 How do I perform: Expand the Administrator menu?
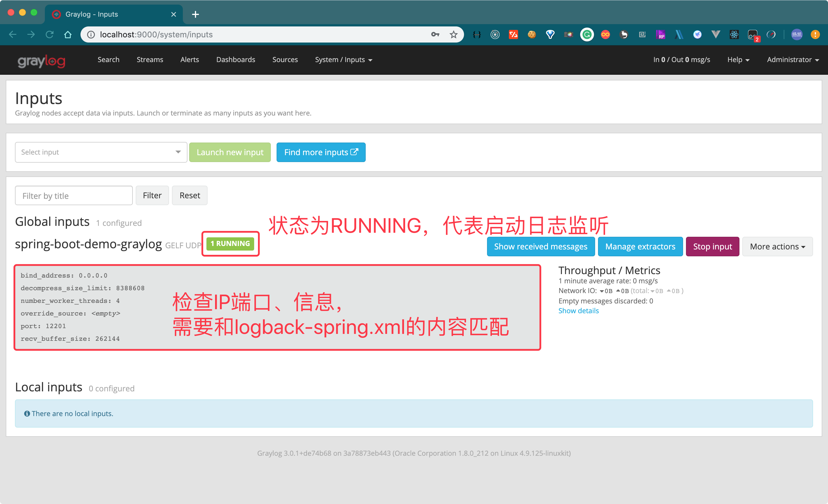tap(793, 60)
